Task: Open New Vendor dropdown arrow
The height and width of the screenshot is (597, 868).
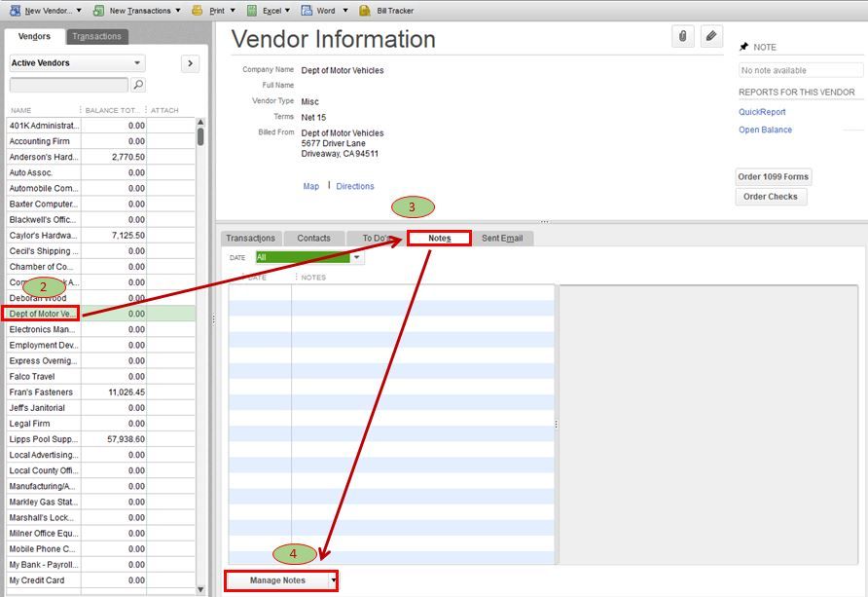Action: [79, 11]
